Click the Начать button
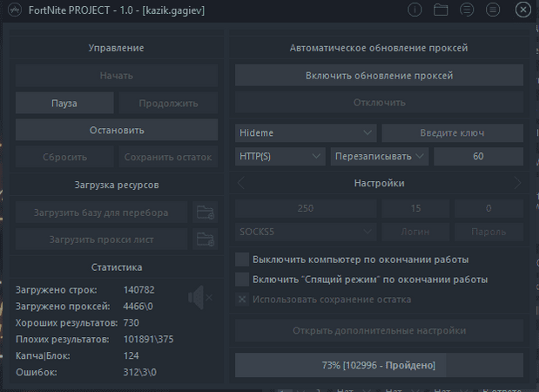The image size is (539, 392). (117, 75)
